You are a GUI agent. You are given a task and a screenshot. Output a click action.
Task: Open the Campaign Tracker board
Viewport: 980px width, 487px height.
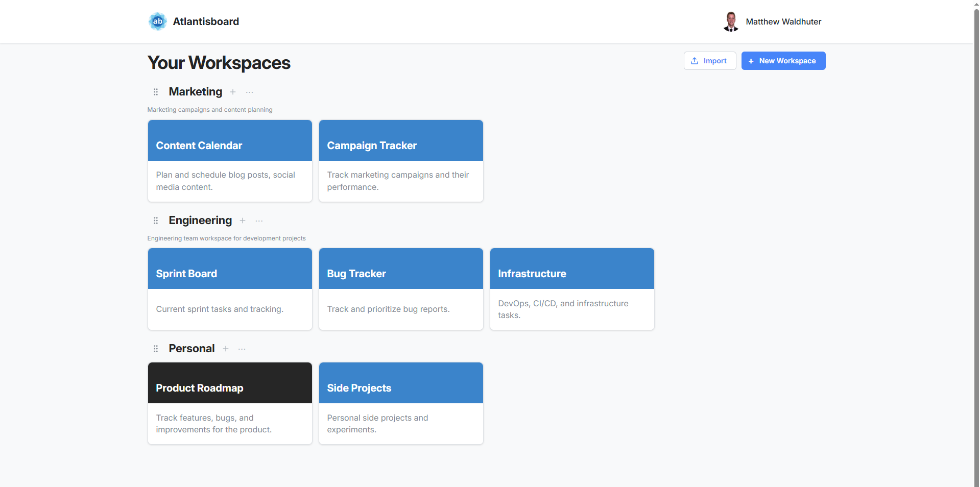point(401,161)
